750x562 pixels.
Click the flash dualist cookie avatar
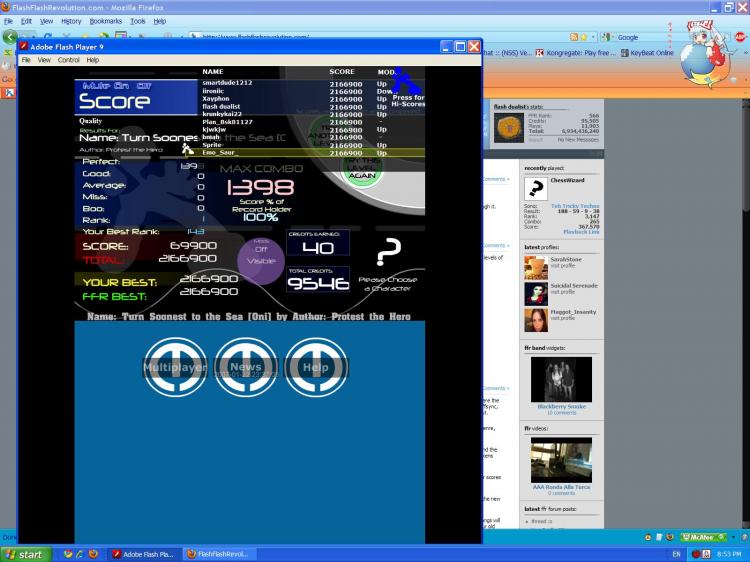[509, 128]
